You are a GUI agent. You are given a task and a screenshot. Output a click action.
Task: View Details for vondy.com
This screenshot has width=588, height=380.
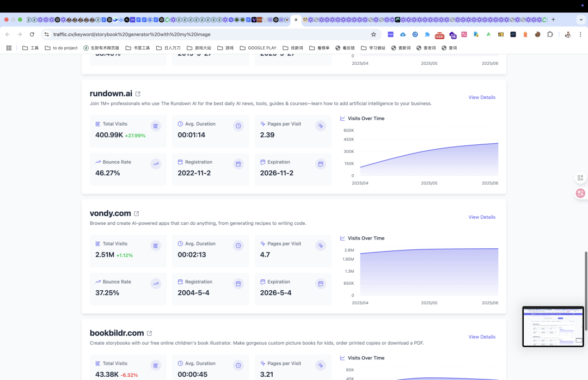(x=482, y=217)
